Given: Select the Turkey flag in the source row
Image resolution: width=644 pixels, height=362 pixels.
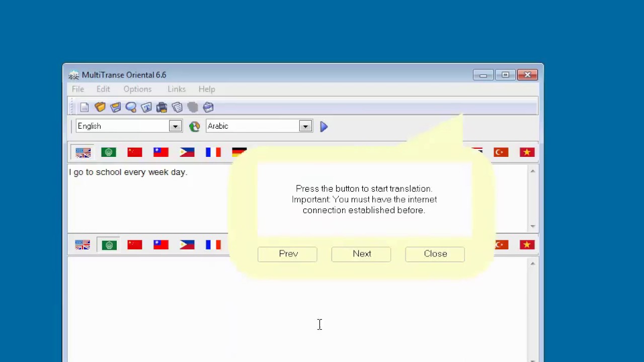Looking at the screenshot, I should (501, 152).
